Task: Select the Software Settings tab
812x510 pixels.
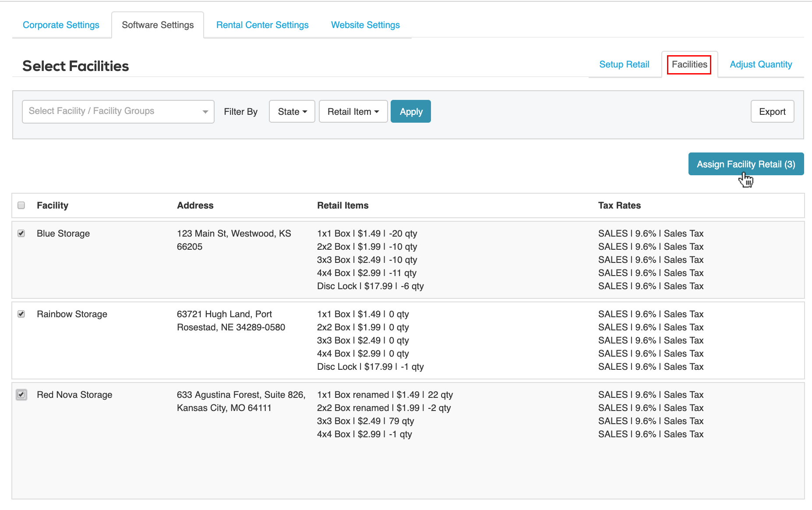Action: click(x=158, y=25)
